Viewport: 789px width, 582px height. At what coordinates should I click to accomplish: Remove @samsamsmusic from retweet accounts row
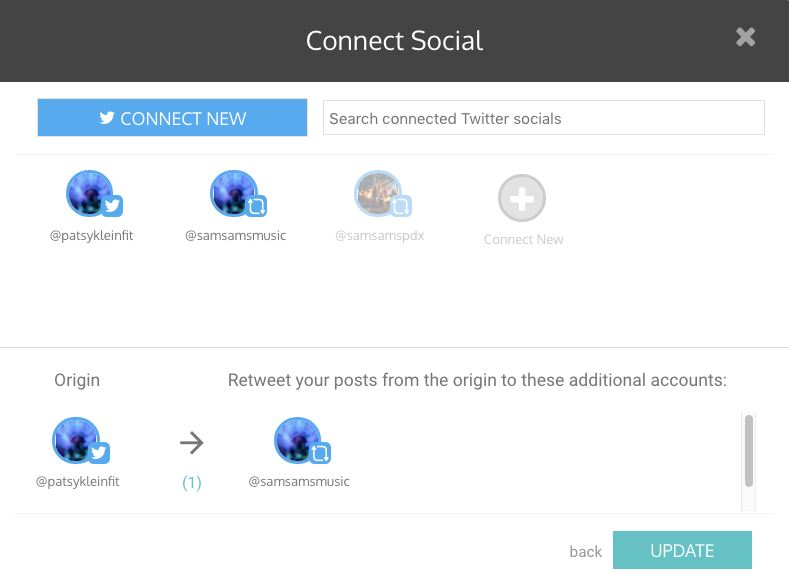point(298,440)
